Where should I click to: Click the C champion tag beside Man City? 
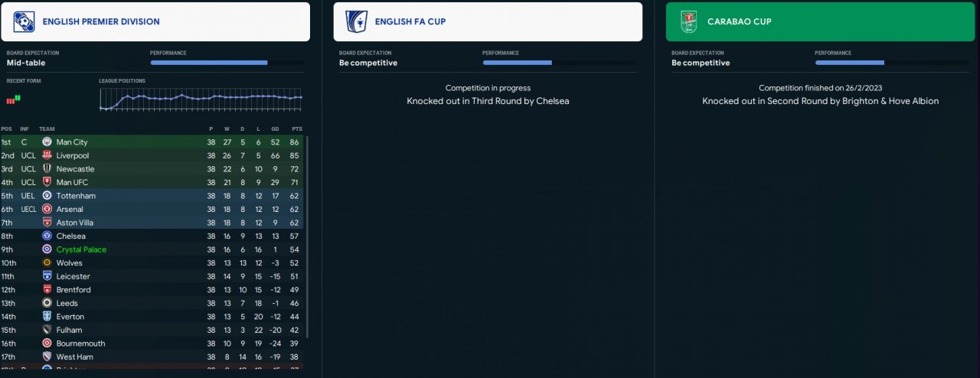(24, 142)
